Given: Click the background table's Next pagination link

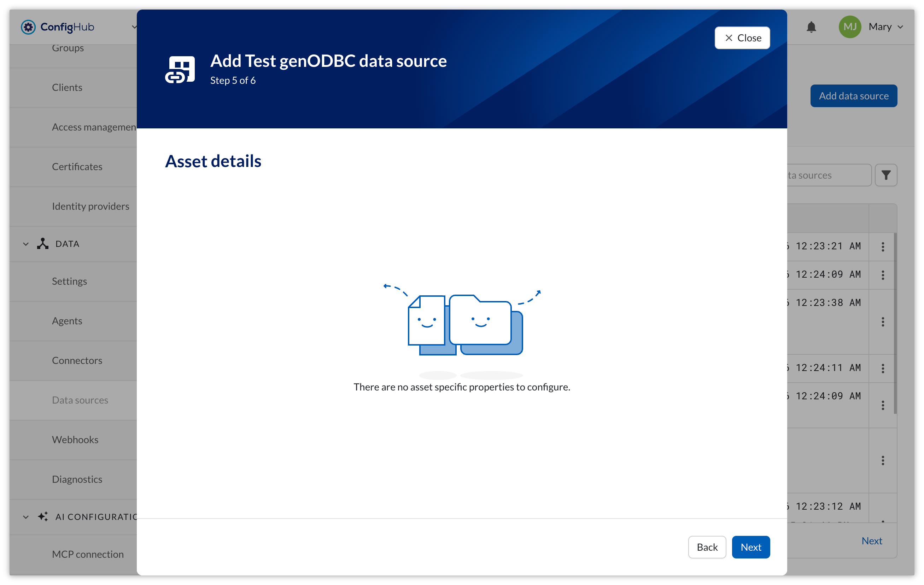Looking at the screenshot, I should pyautogui.click(x=871, y=540).
